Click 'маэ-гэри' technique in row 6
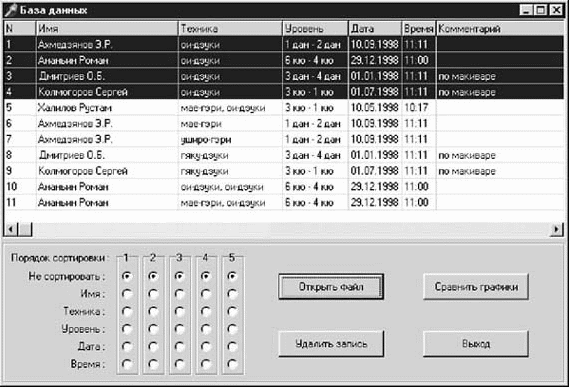The image size is (570, 388). pyautogui.click(x=201, y=124)
